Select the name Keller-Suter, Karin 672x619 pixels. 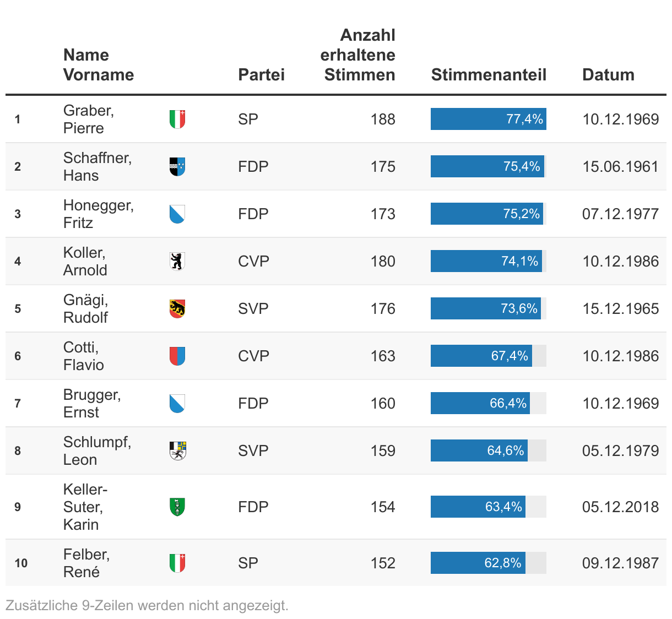tap(85, 507)
